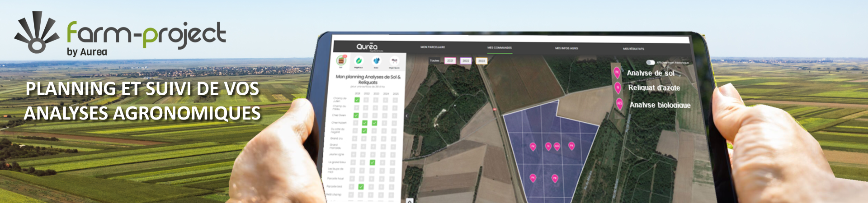
Task: Uncheck the checked box for Le grand bieu
Action: tap(373, 162)
